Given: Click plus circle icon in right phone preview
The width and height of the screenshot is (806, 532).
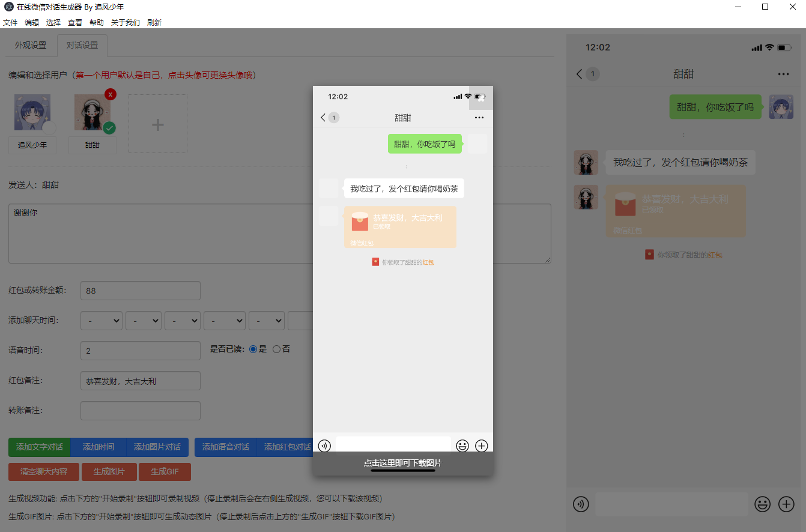Looking at the screenshot, I should (786, 504).
